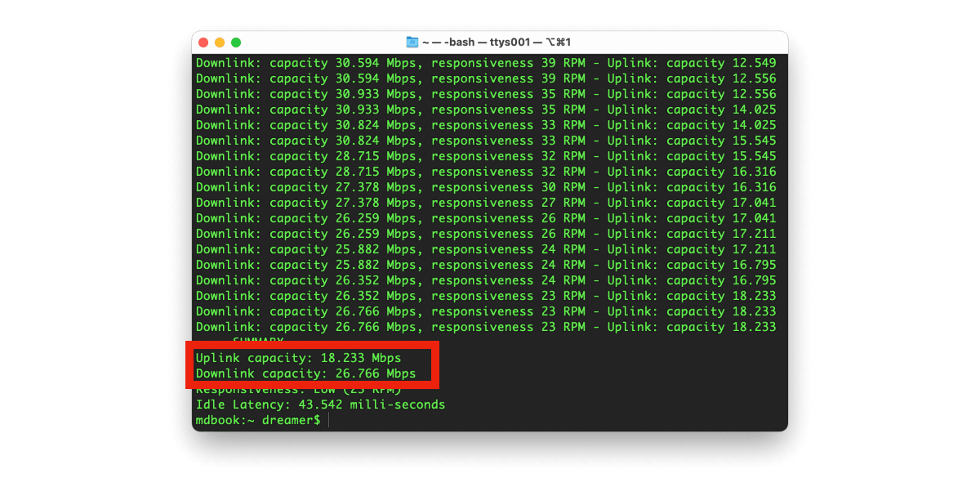The width and height of the screenshot is (980, 492).
Task: Select the line with Downlink 26.352 and Uplink 18.233
Action: (486, 296)
